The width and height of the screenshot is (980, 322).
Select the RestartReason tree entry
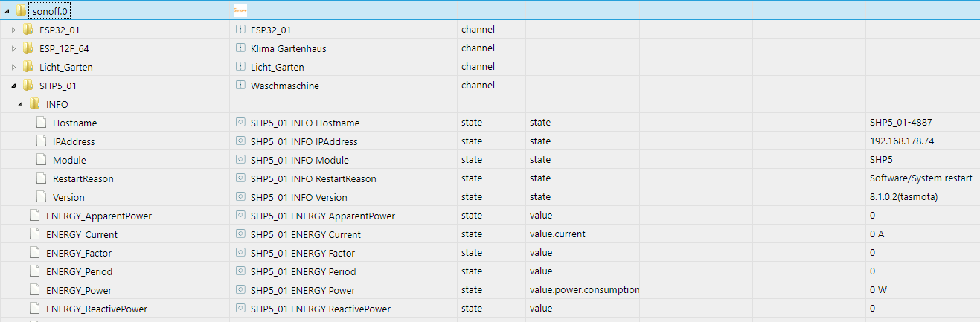[83, 178]
